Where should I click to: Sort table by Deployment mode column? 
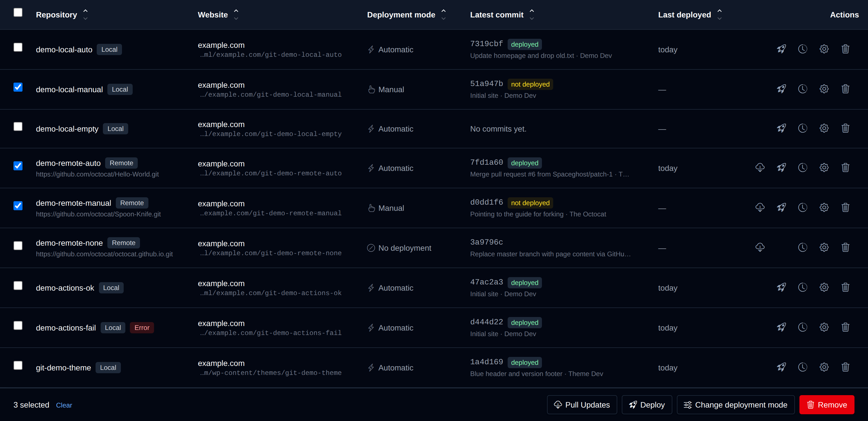point(407,15)
